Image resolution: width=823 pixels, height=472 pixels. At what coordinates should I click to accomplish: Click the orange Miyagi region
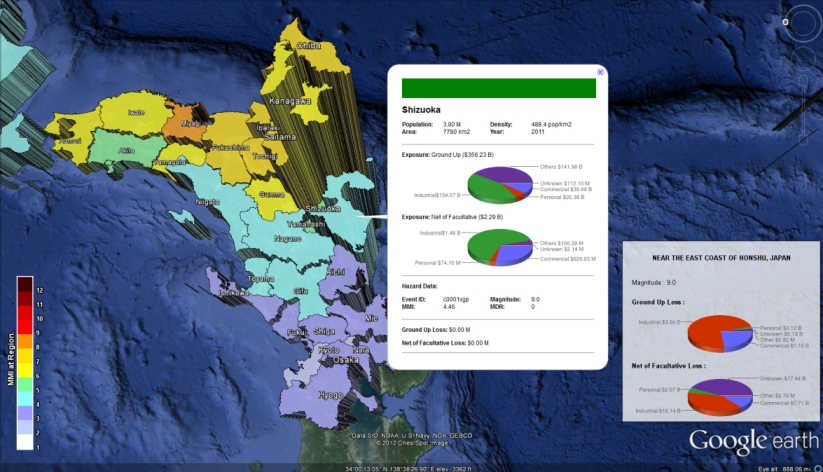(x=185, y=125)
